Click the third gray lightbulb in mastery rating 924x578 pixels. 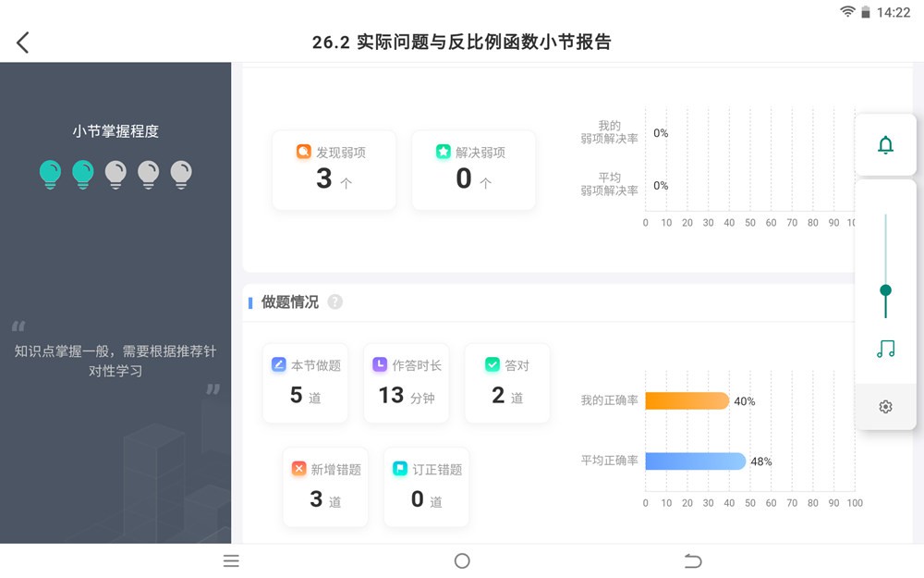click(x=116, y=174)
